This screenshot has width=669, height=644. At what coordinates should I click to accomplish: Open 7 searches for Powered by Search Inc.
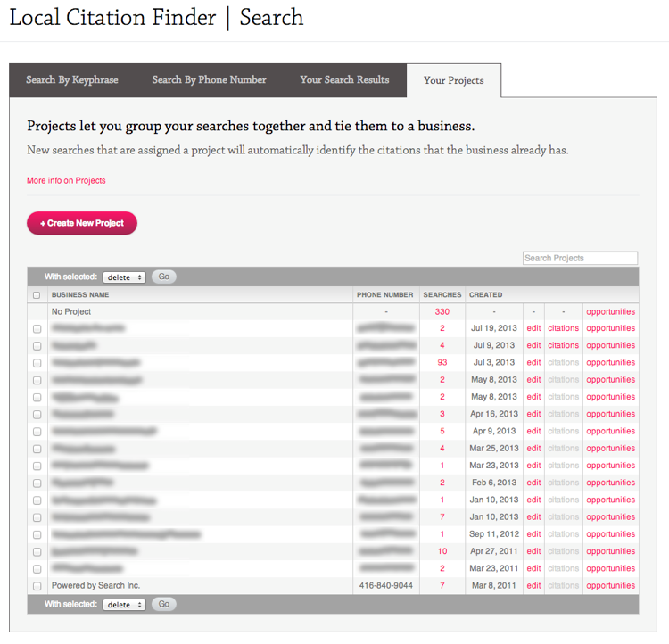tap(442, 585)
